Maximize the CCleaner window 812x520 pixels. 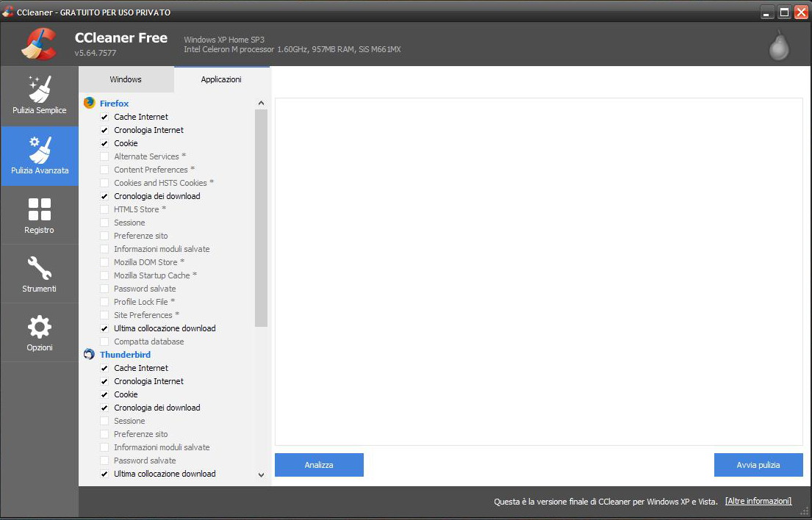click(x=785, y=13)
